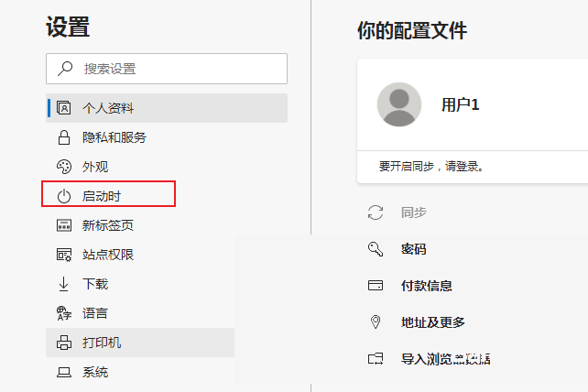The height and width of the screenshot is (392, 588).
Task: Open 个人资料 settings section
Action: 167,108
